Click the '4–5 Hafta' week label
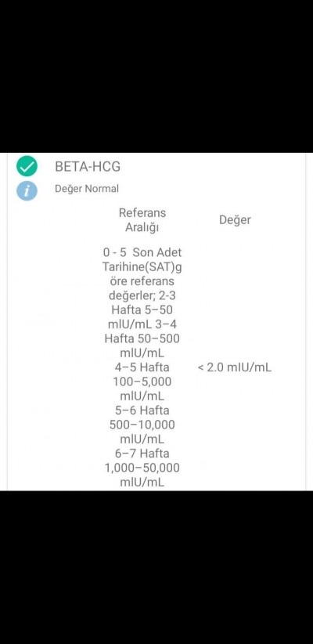Viewport: 313px width, 644px height. tap(142, 367)
